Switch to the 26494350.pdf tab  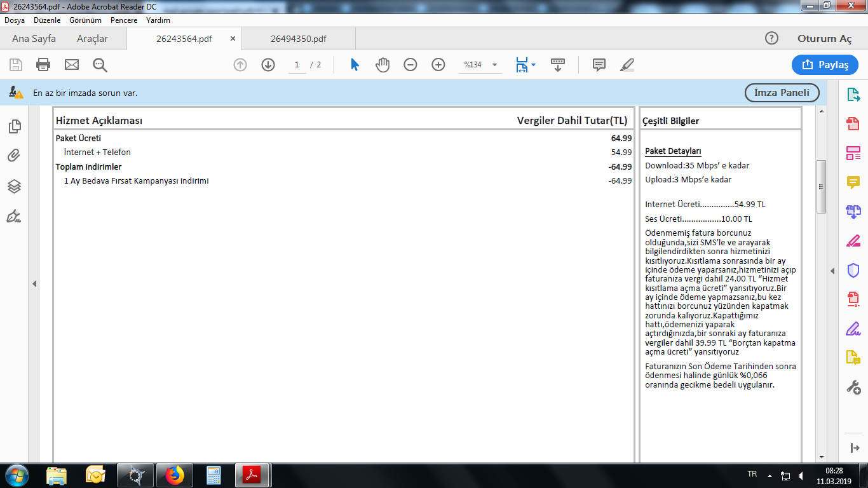(298, 39)
